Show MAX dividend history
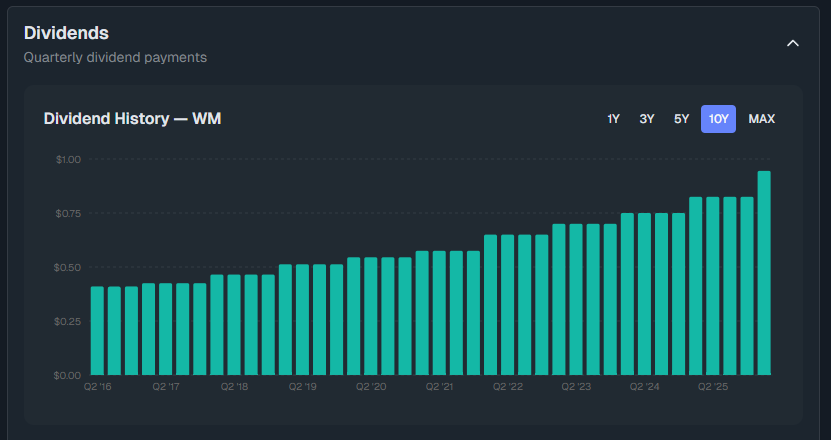Image resolution: width=831 pixels, height=440 pixels. [x=762, y=119]
